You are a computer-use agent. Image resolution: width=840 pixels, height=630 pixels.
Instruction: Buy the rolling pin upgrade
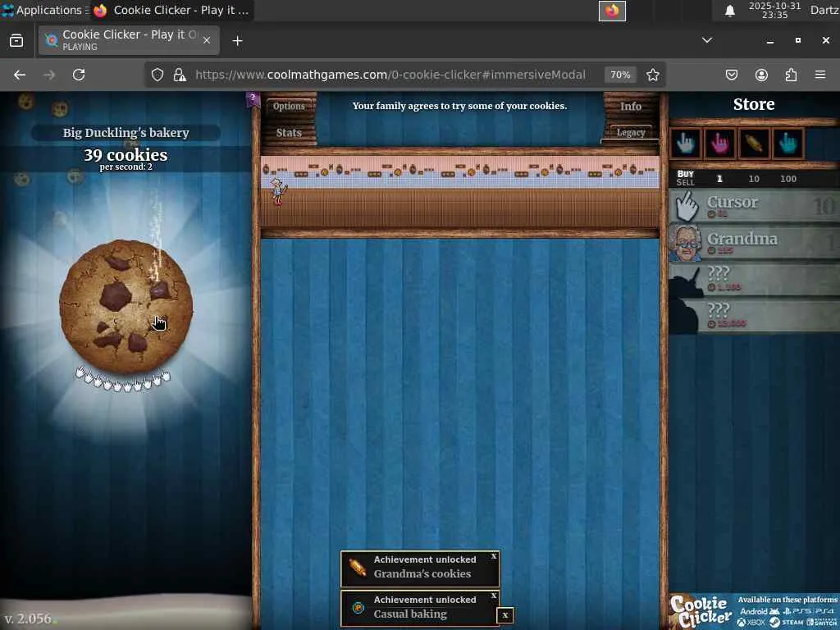coord(754,144)
